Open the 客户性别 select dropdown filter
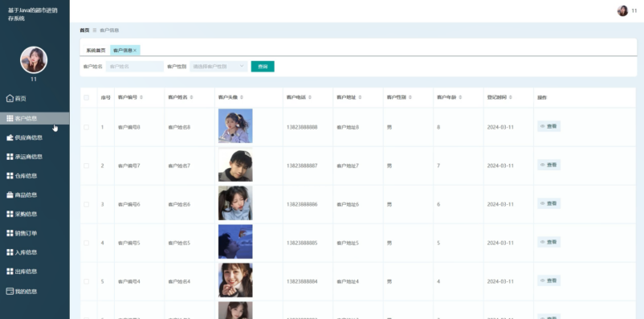644x319 pixels. 218,66
